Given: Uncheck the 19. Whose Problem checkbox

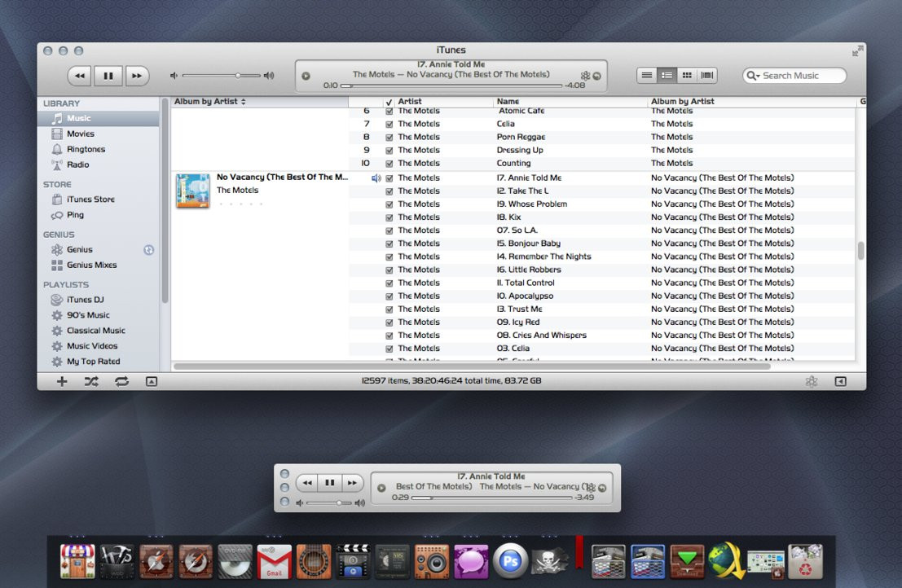Looking at the screenshot, I should click(x=389, y=204).
